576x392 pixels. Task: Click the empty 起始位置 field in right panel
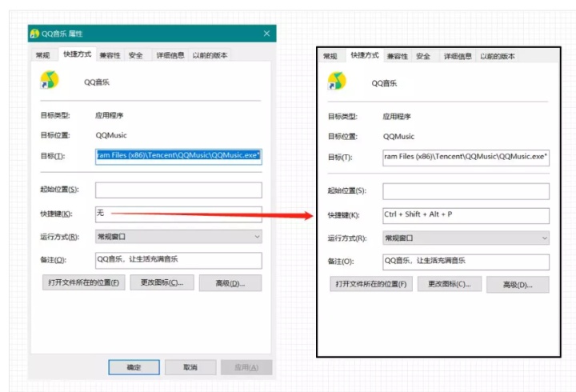tap(466, 191)
